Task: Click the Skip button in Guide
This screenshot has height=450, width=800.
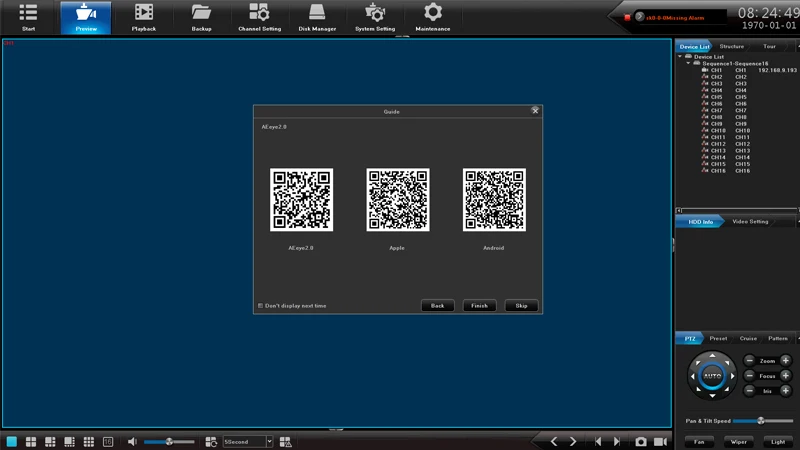Action: [521, 306]
